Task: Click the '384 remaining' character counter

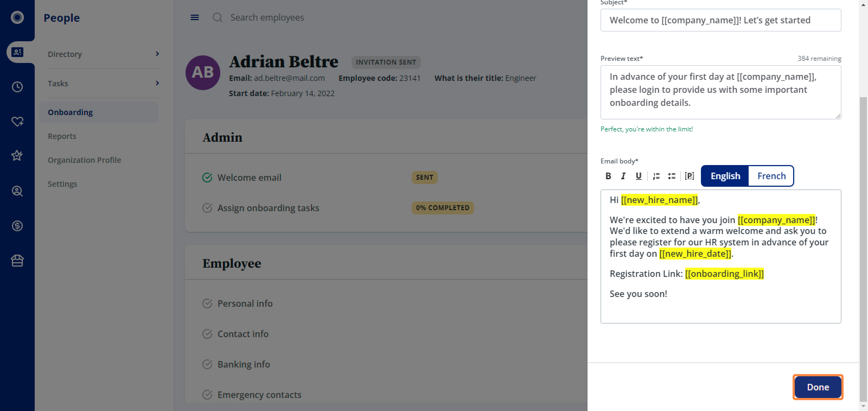Action: (x=819, y=59)
